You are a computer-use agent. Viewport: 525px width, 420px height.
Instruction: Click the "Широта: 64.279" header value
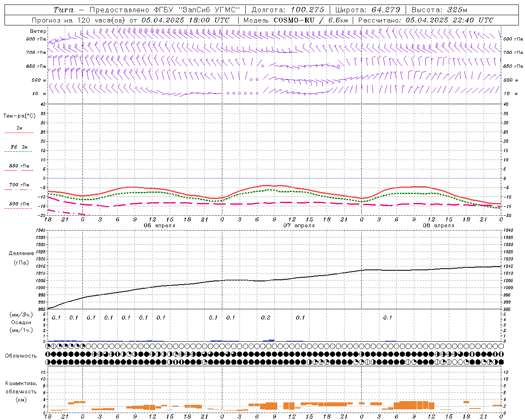[367, 10]
